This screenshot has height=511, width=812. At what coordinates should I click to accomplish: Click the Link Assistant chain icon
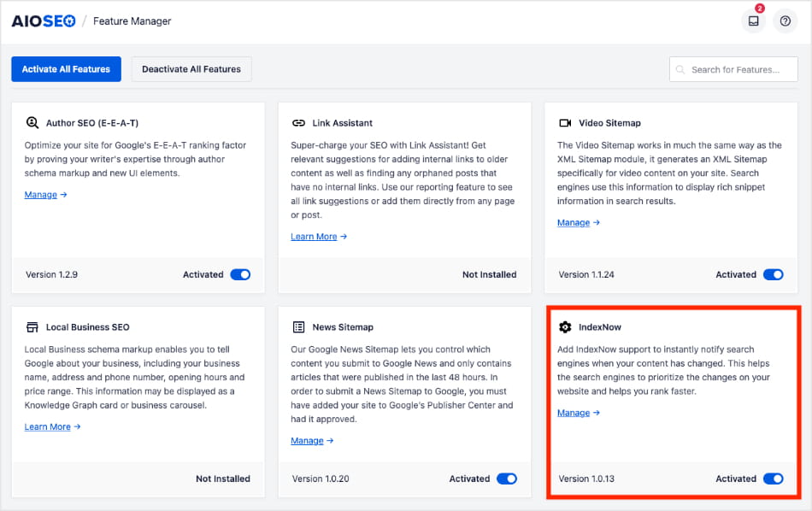click(298, 123)
